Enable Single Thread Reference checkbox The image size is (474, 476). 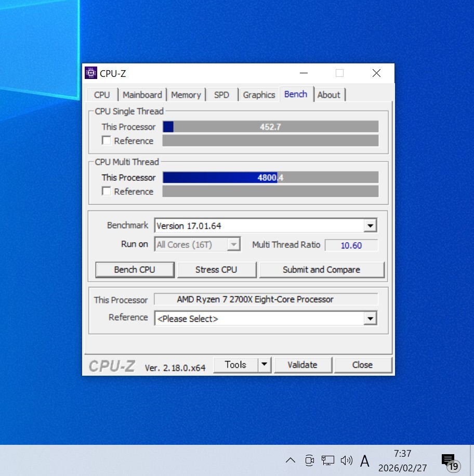[x=106, y=140]
